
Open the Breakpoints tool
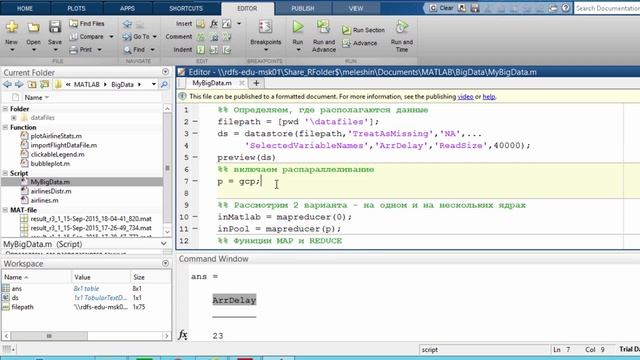(265, 36)
